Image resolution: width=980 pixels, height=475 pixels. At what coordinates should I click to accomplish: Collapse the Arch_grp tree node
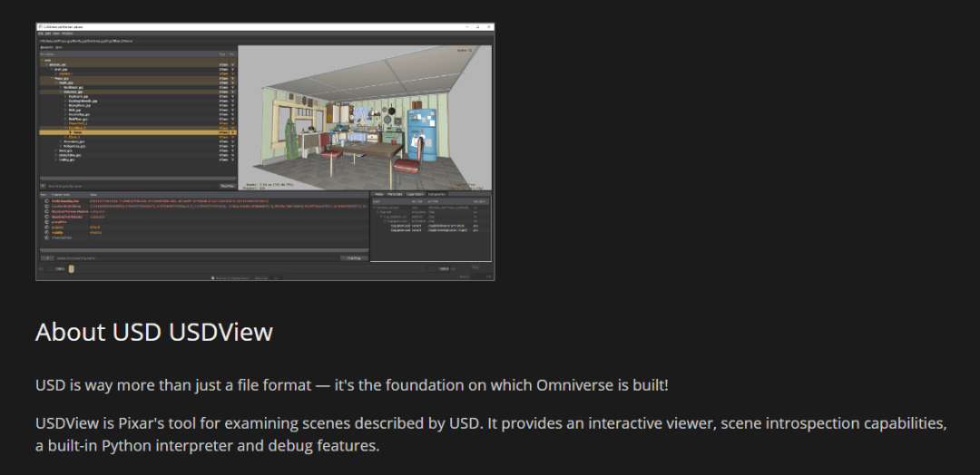(x=51, y=70)
